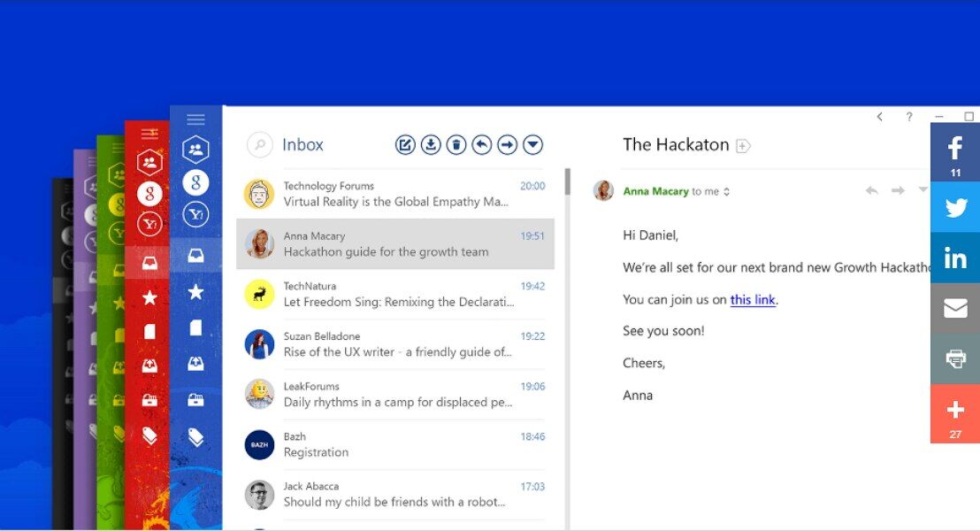Click the search magnifier beside Inbox
This screenshot has width=980, height=531.
point(259,145)
